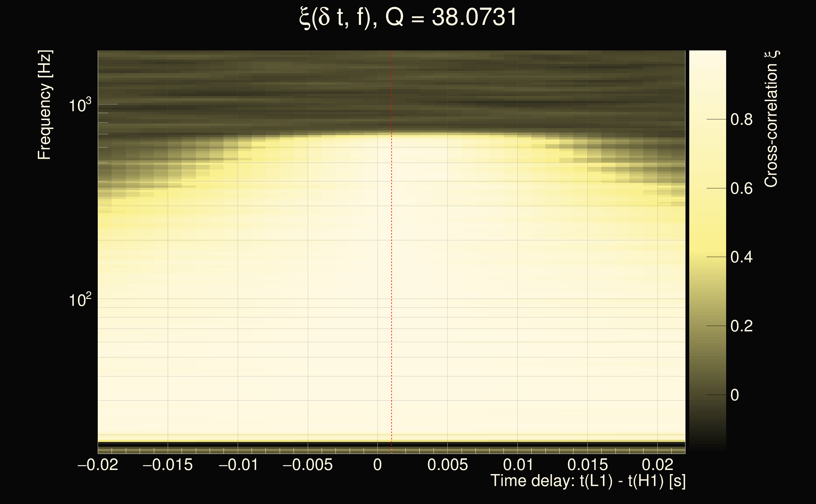Click the -0.01 x-axis tick label
This screenshot has height=504, width=816.
tap(238, 465)
